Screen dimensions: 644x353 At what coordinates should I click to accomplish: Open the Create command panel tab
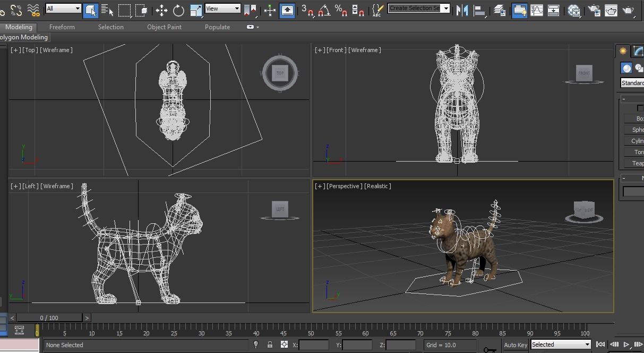tap(623, 52)
